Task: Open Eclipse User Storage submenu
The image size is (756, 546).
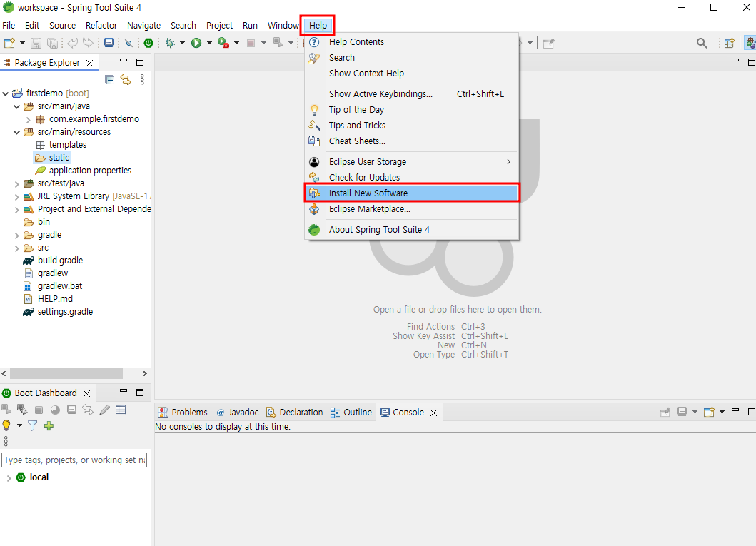Action: coord(412,162)
